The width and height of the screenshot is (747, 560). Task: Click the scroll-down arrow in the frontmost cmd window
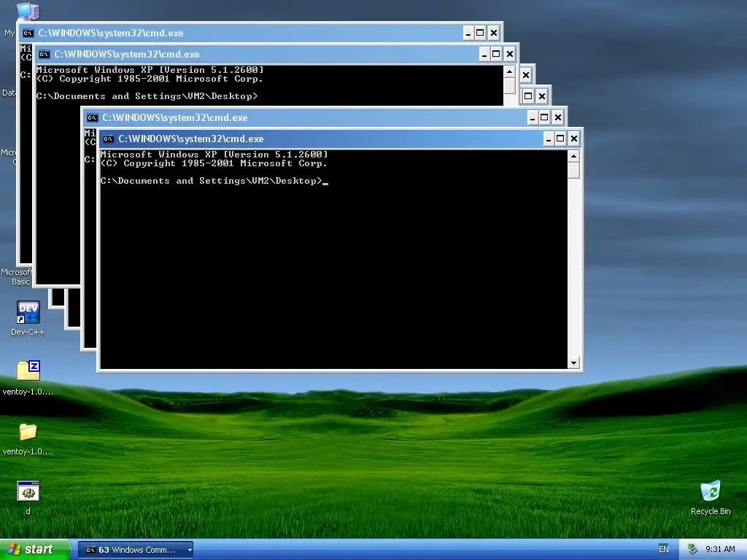click(573, 363)
